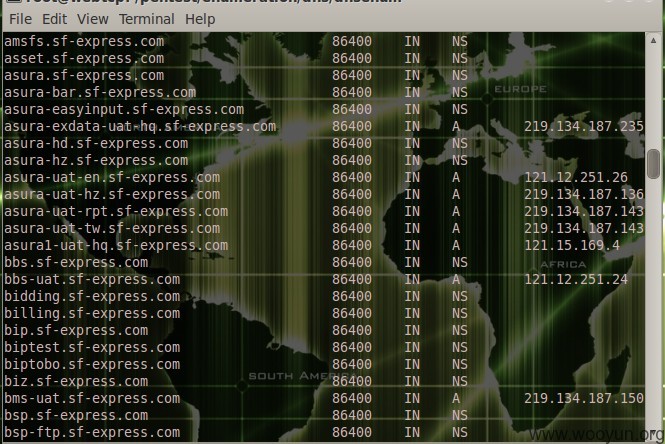Click A record type in bms-uat row

456,398
